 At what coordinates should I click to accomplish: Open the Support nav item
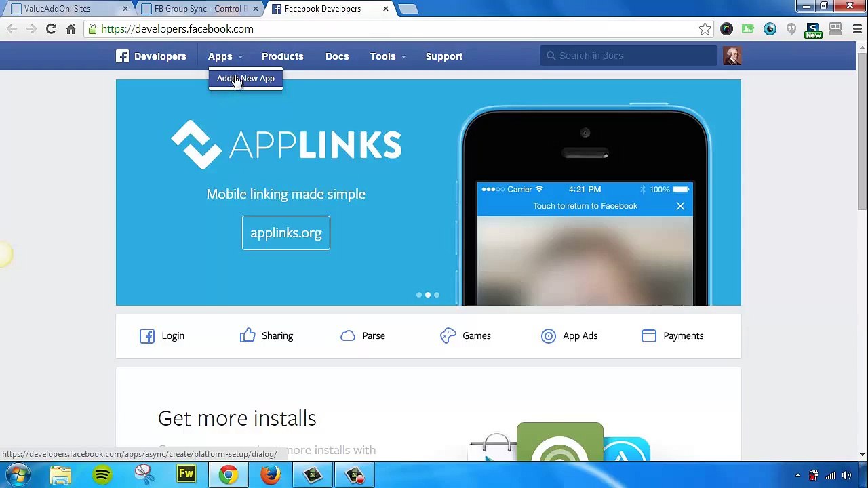click(444, 56)
